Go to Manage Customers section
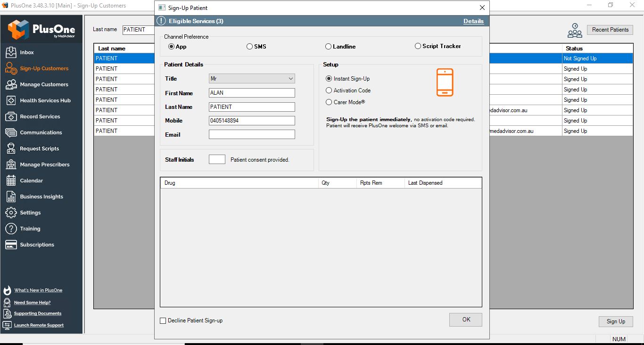Screen dimensions: 644x345 coord(44,84)
